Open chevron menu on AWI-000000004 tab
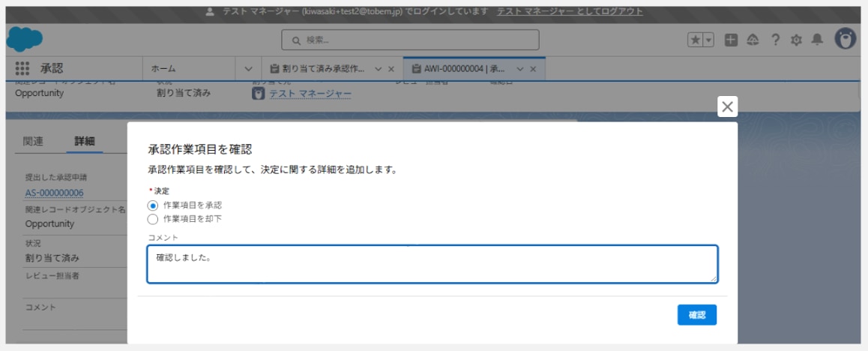 tap(519, 69)
